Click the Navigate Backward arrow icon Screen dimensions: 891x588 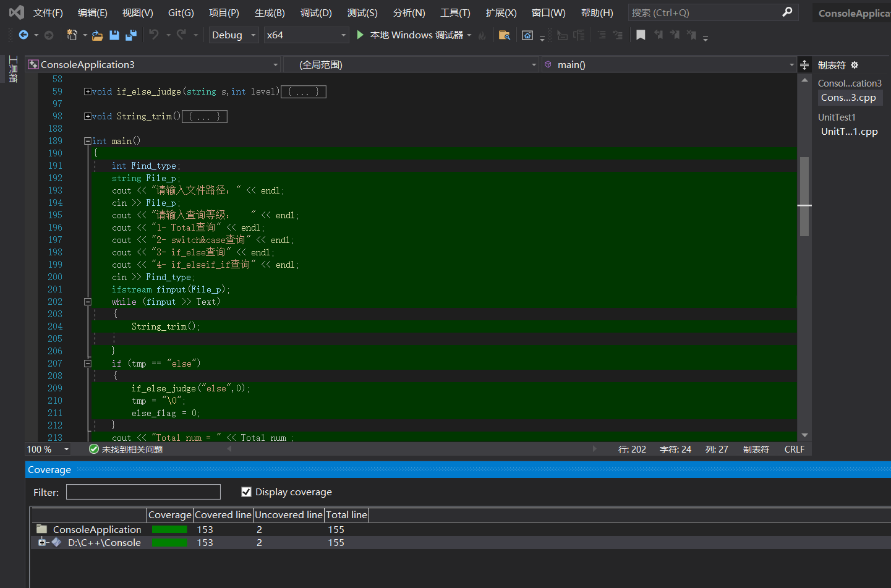[23, 35]
